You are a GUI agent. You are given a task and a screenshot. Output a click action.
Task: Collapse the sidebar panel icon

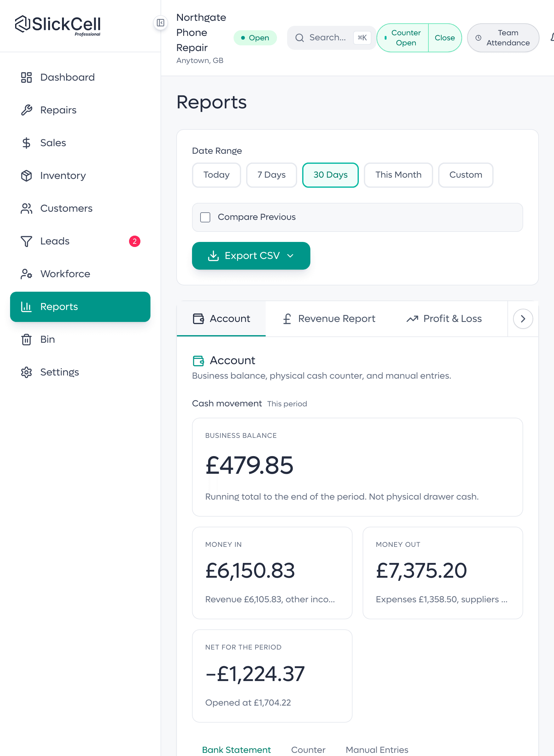[160, 23]
